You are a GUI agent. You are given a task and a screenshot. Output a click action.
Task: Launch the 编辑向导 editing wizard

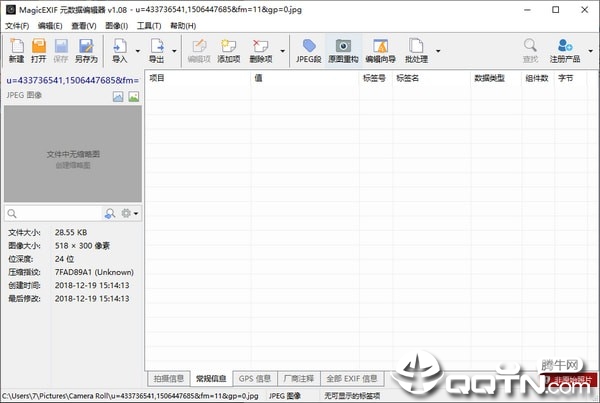click(380, 51)
